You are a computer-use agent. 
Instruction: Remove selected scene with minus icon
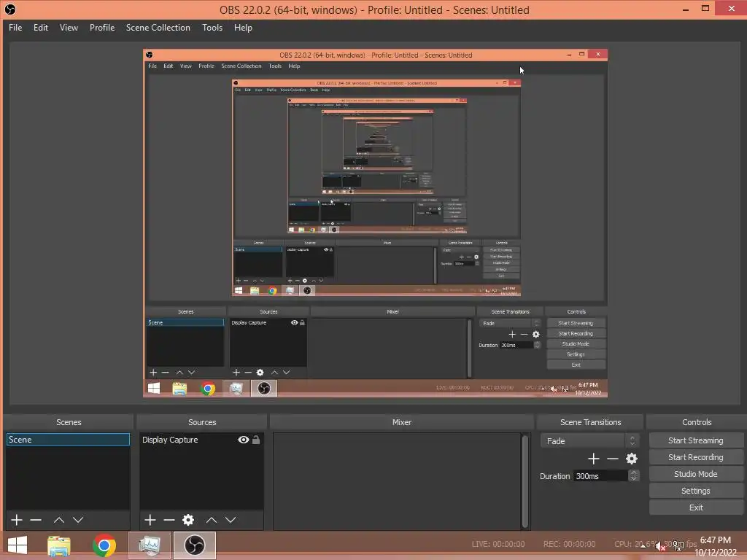tap(36, 519)
